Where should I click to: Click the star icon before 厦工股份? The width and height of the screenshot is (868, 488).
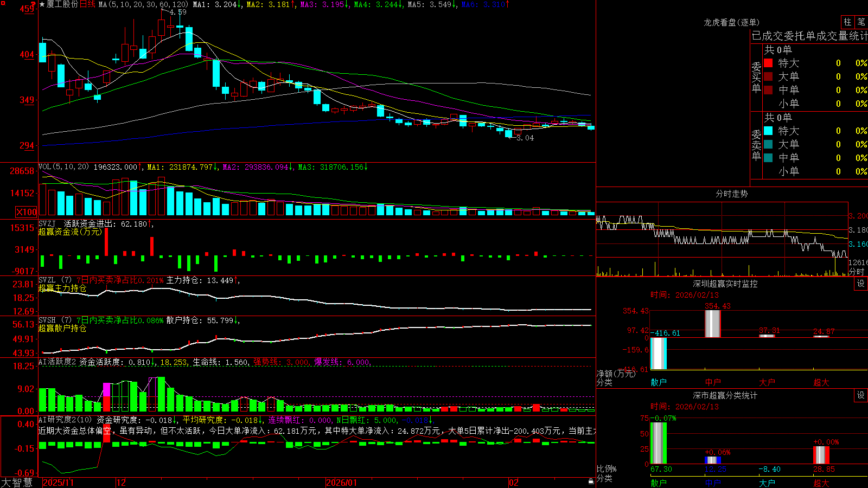click(x=42, y=4)
